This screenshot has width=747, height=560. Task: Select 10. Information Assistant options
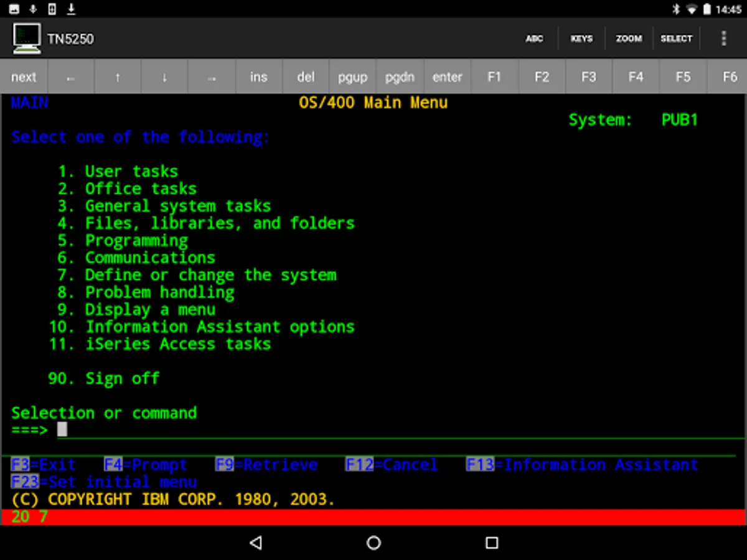(x=202, y=327)
